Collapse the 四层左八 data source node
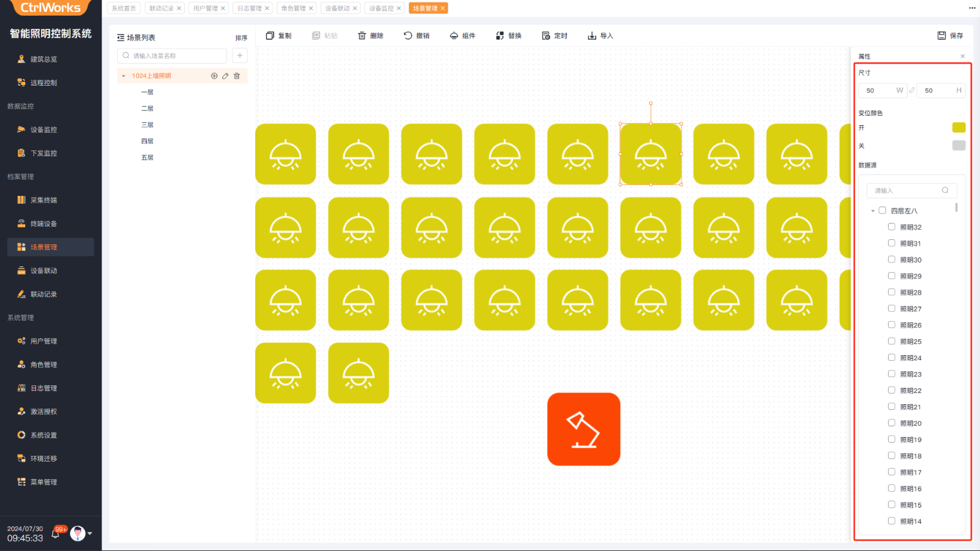 click(873, 211)
